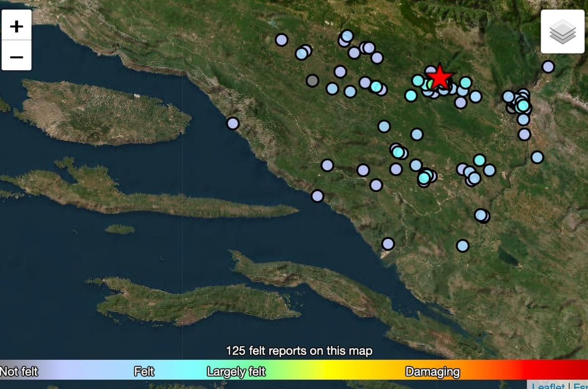Open the map layers control
Viewport: 588px width, 389px height.
click(562, 32)
